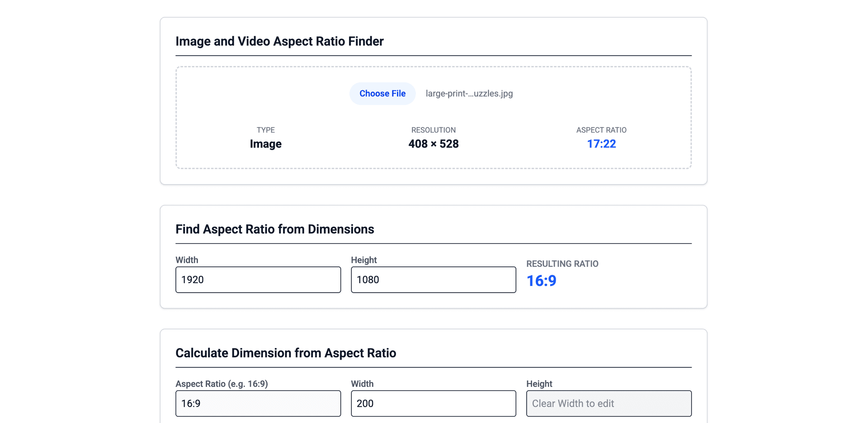Select the Height field containing 1080
868x423 pixels.
[x=433, y=280]
